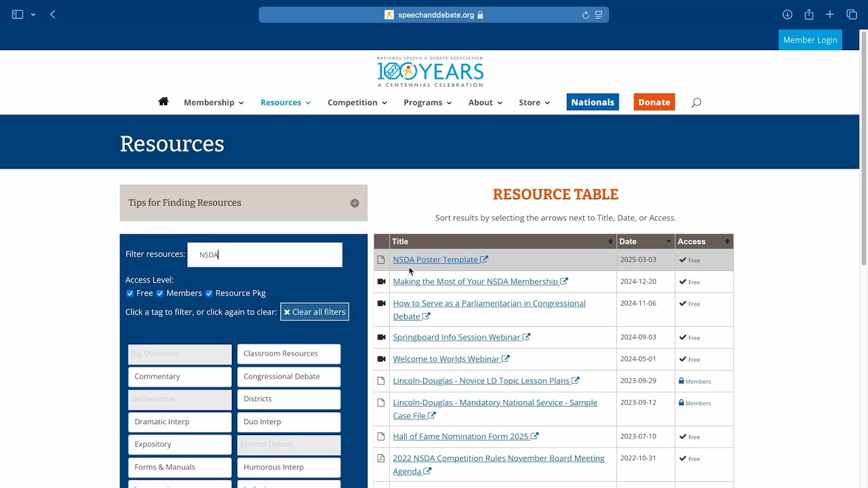Screen dimensions: 868x488
Task: Click site favicon in address bar
Action: point(389,15)
